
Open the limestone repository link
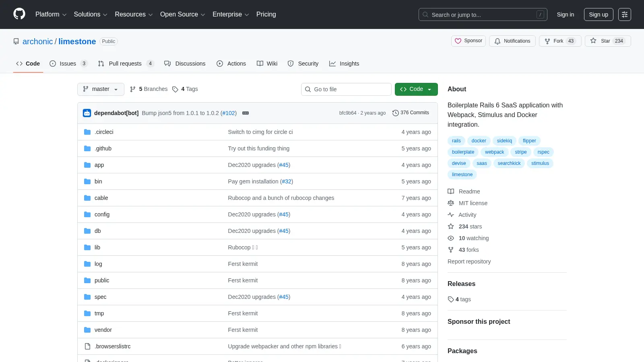click(x=77, y=41)
